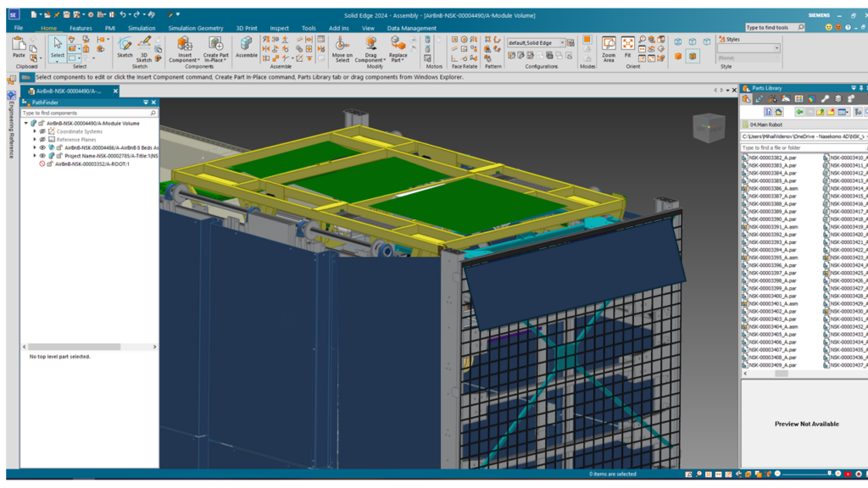
Task: Select the 3D Sketch tool
Action: 144,47
